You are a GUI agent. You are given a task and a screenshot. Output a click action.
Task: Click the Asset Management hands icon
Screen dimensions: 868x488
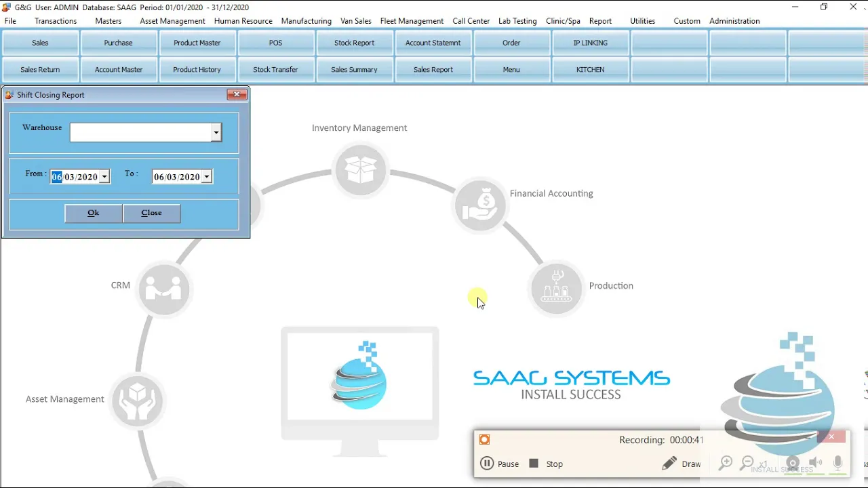click(x=138, y=401)
